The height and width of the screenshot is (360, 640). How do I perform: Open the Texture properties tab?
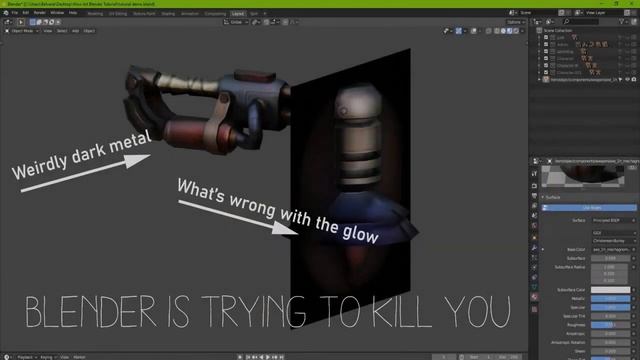(x=534, y=309)
